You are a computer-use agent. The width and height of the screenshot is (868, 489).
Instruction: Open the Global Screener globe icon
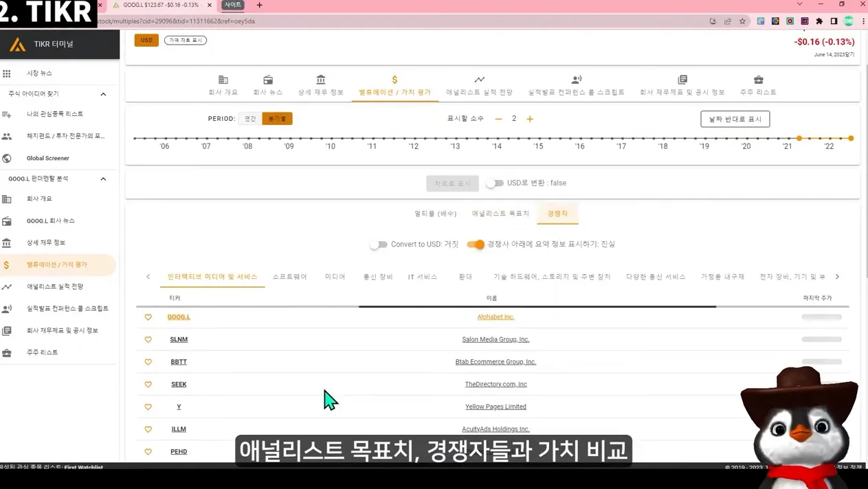(x=7, y=158)
